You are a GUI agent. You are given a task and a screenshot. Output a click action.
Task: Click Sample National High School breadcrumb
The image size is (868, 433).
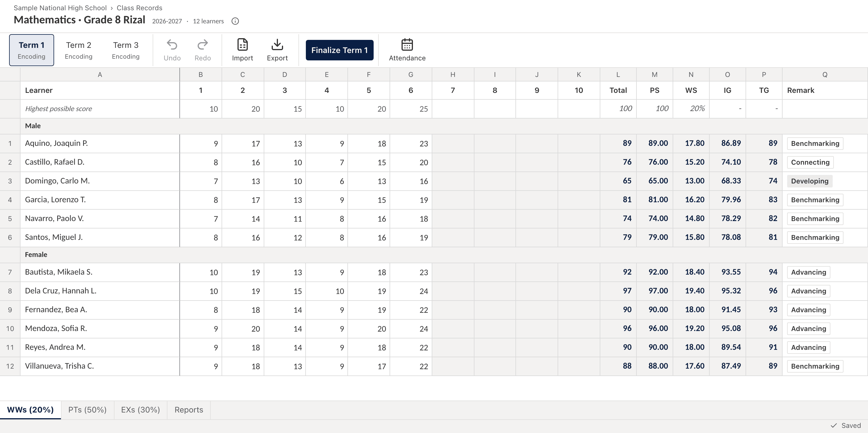60,8
